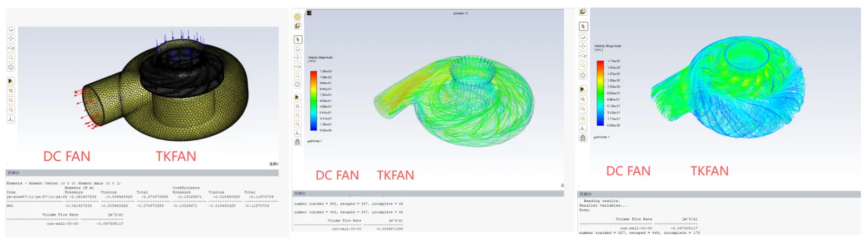Activate the probe info icon in the mesh window

tap(11, 68)
